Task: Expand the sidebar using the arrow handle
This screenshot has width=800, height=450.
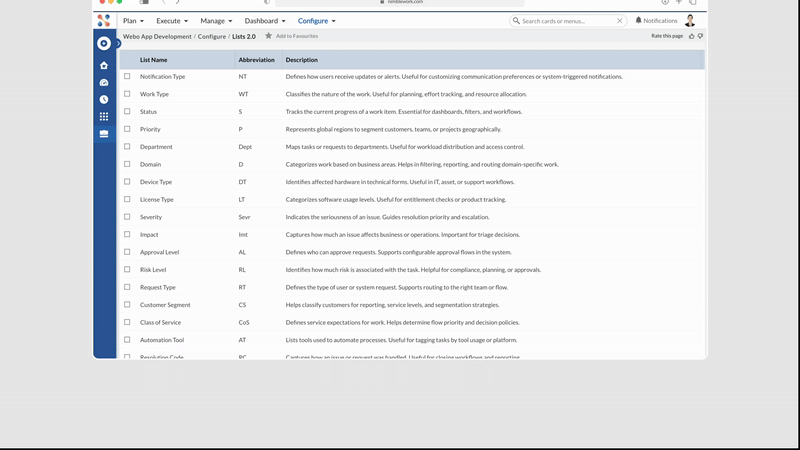Action: click(x=118, y=43)
